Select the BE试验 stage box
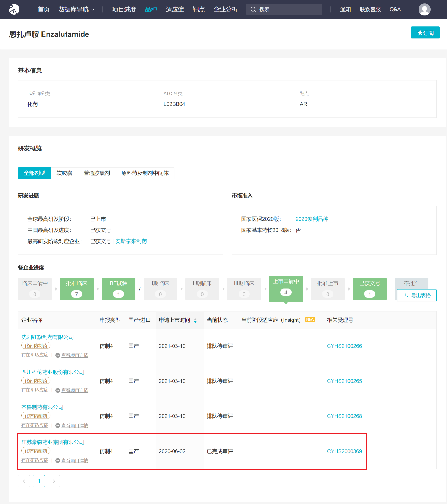Screen dimensions: 447x504 pyautogui.click(x=118, y=289)
